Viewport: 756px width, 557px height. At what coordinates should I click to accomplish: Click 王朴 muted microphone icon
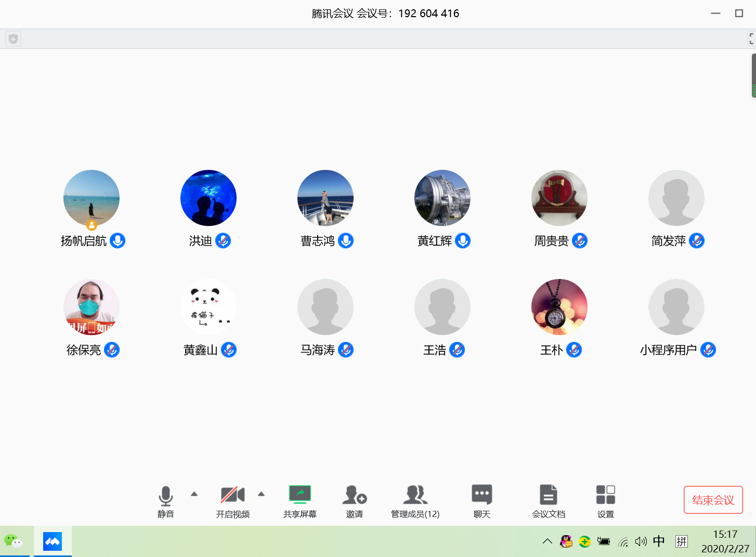[x=574, y=350]
